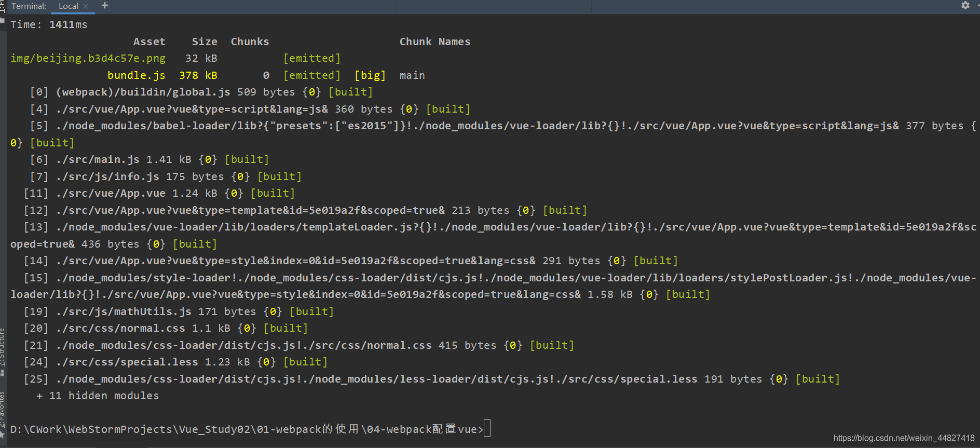Click the [20] ./src/css/normal.css line
The height and width of the screenshot is (448, 980).
[x=166, y=328]
